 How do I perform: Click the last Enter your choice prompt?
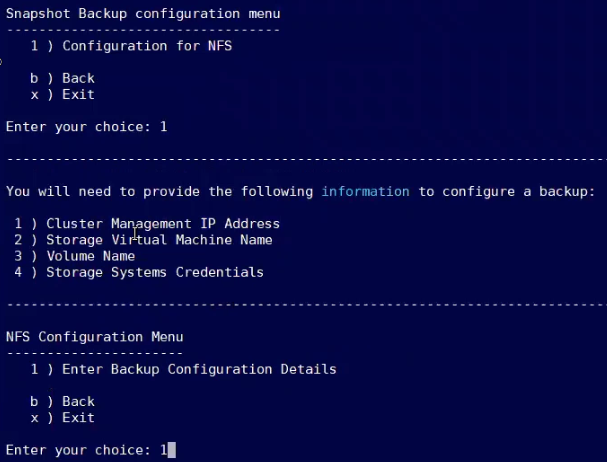78,450
